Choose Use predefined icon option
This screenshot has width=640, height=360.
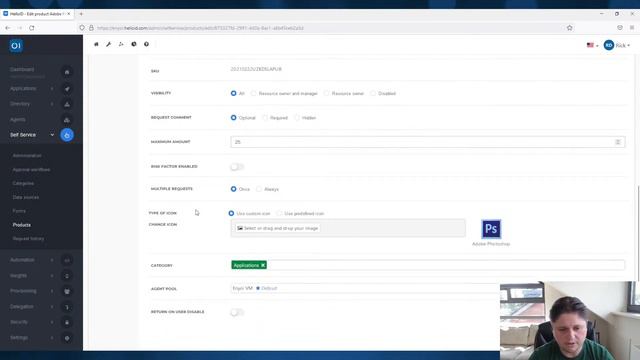pyautogui.click(x=279, y=213)
